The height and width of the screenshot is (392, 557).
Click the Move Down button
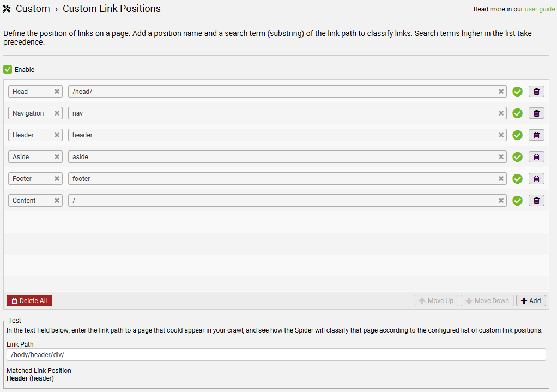[x=487, y=300]
